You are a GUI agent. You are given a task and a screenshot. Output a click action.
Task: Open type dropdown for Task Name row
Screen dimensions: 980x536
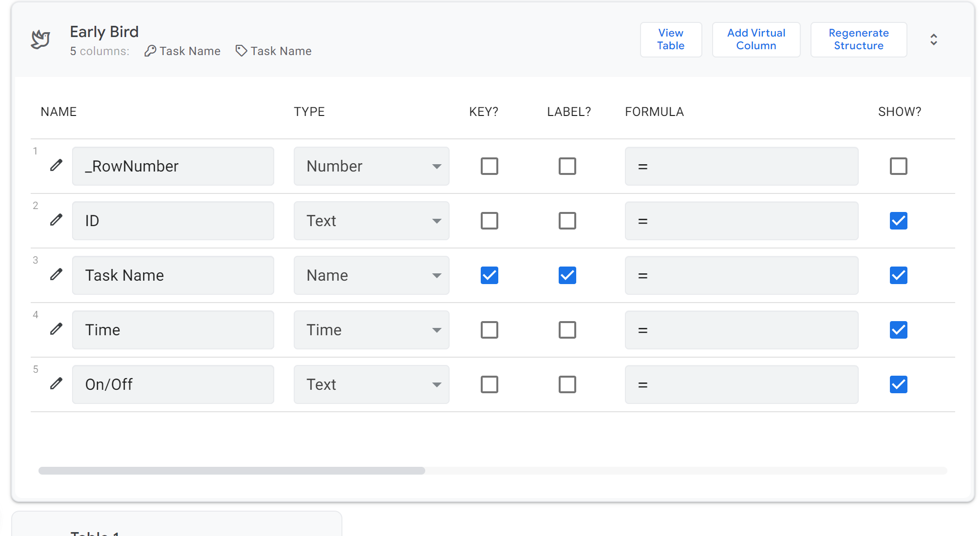click(371, 275)
